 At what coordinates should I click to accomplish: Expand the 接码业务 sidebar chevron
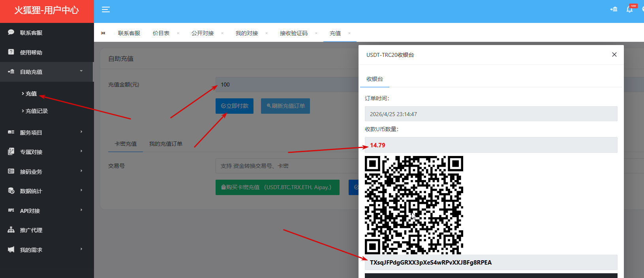click(81, 171)
